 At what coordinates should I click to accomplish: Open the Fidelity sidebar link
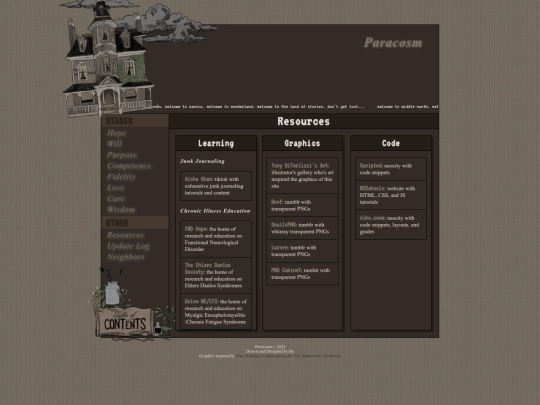(x=121, y=177)
